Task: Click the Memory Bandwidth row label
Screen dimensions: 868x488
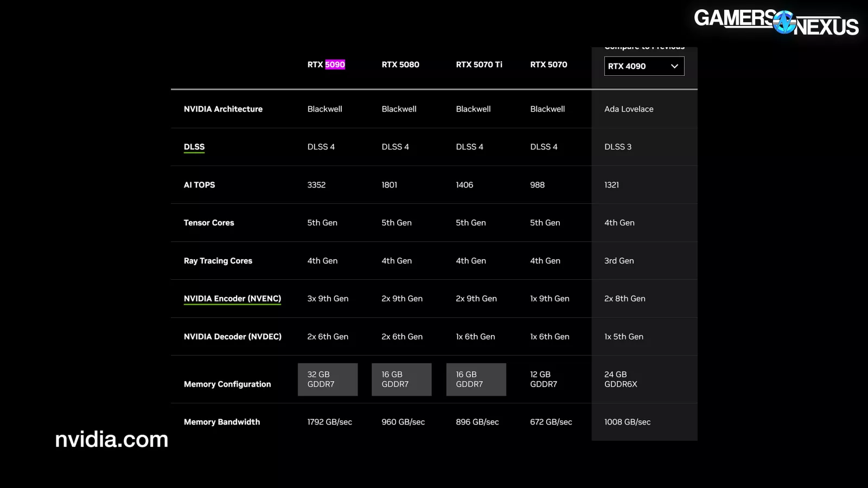Action: coord(222,422)
